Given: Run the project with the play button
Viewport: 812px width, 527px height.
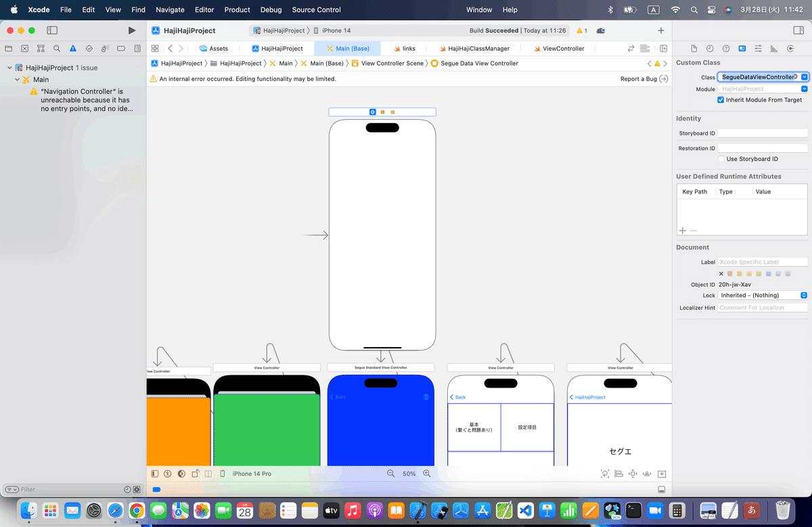Looking at the screenshot, I should pyautogui.click(x=132, y=30).
